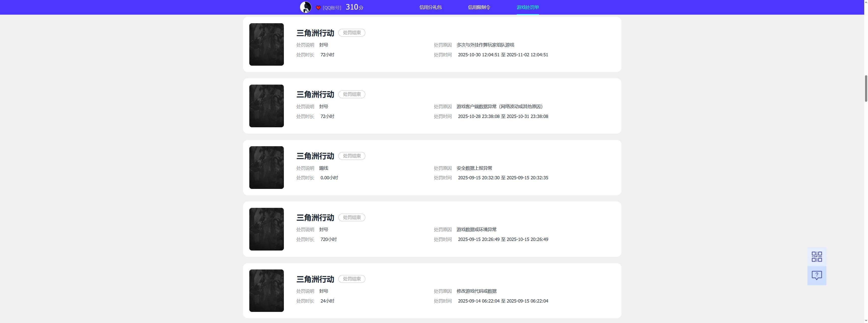Click the game thumbnail of the 多次与外挂作弊玩家组队游戏 card
The width and height of the screenshot is (868, 323).
pyautogui.click(x=266, y=44)
